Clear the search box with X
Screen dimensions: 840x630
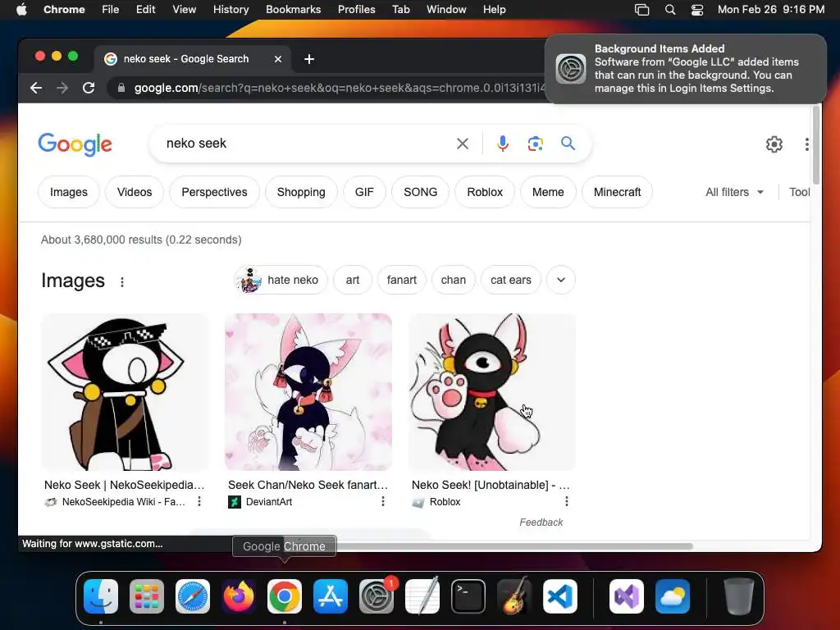click(463, 144)
